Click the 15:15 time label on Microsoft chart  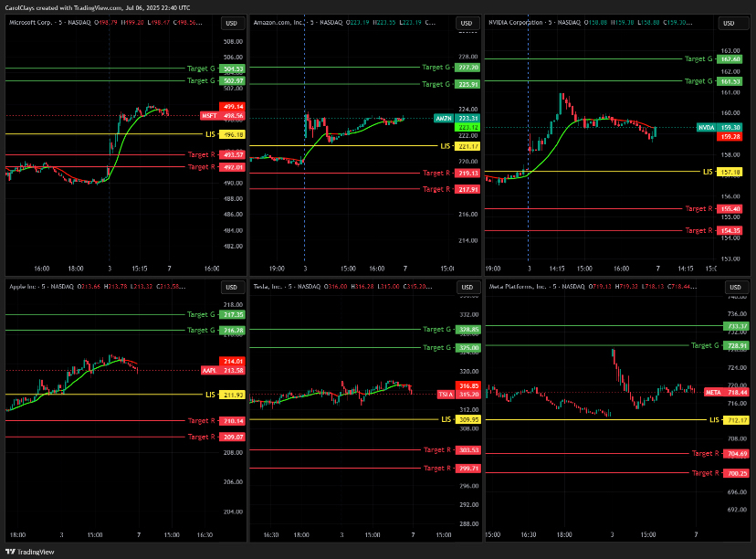pyautogui.click(x=140, y=269)
